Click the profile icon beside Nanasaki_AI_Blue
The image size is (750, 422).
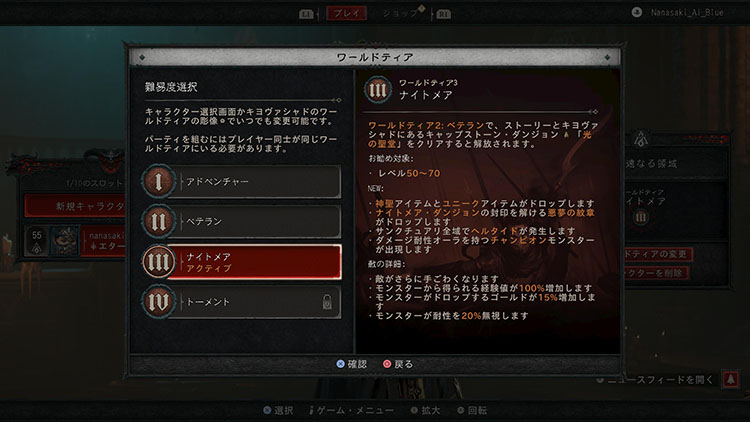coord(637,12)
